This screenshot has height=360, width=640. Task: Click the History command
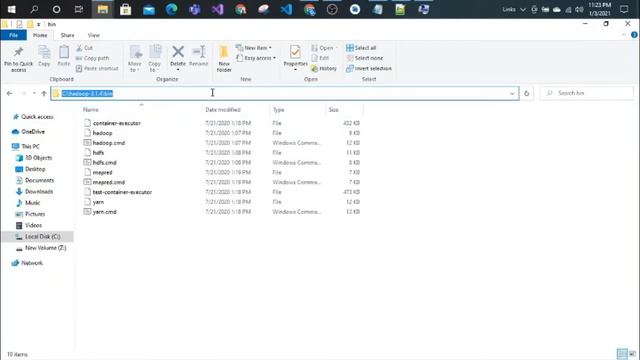click(x=324, y=69)
